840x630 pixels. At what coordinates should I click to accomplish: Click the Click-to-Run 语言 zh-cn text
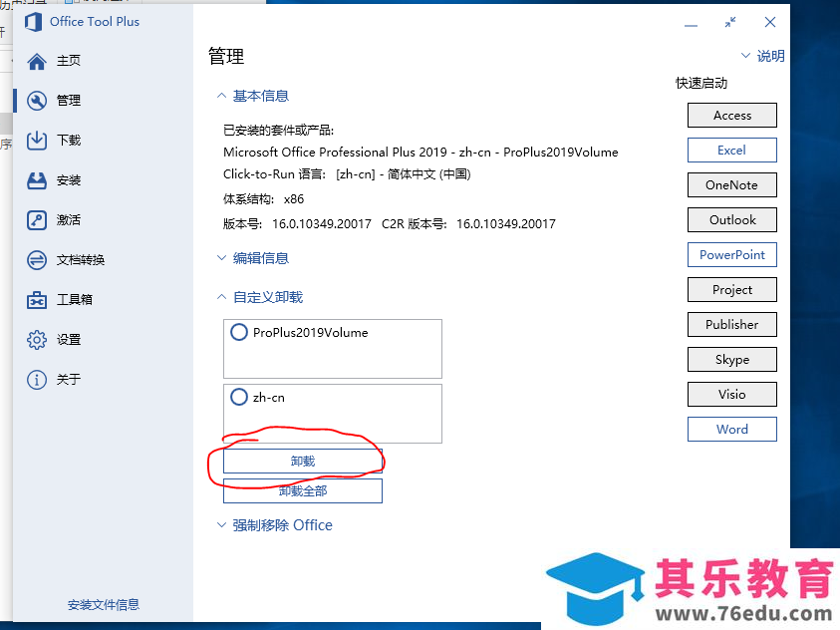pos(347,174)
